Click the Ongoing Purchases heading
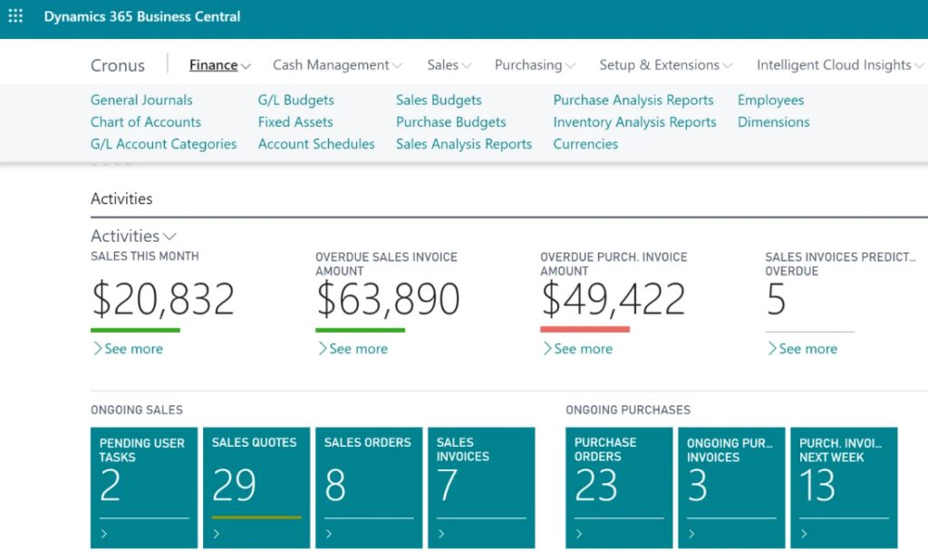Image resolution: width=928 pixels, height=560 pixels. point(628,410)
